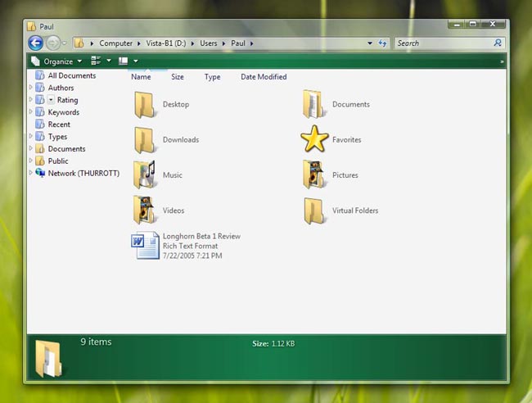Image resolution: width=532 pixels, height=403 pixels.
Task: Open the Downloads folder
Action: [x=146, y=139]
